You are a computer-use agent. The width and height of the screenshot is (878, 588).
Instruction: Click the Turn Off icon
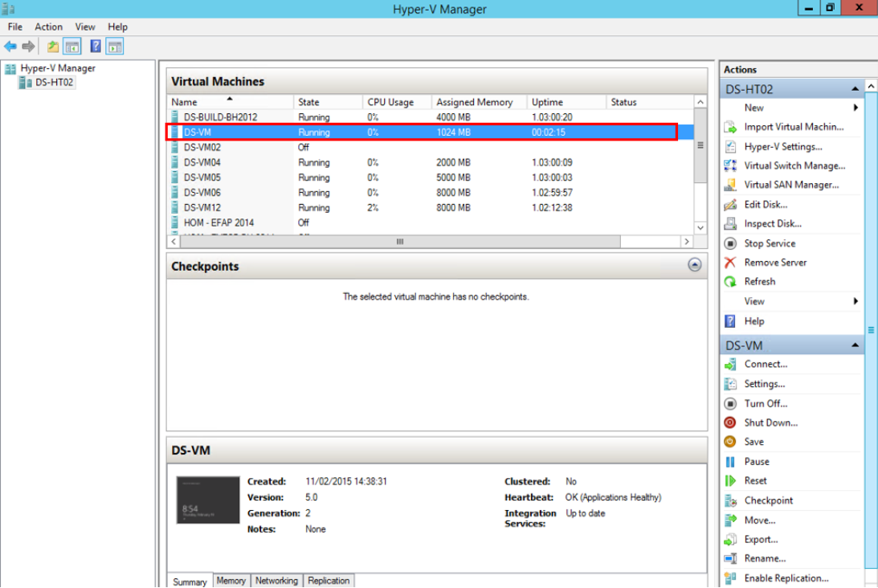pos(730,404)
